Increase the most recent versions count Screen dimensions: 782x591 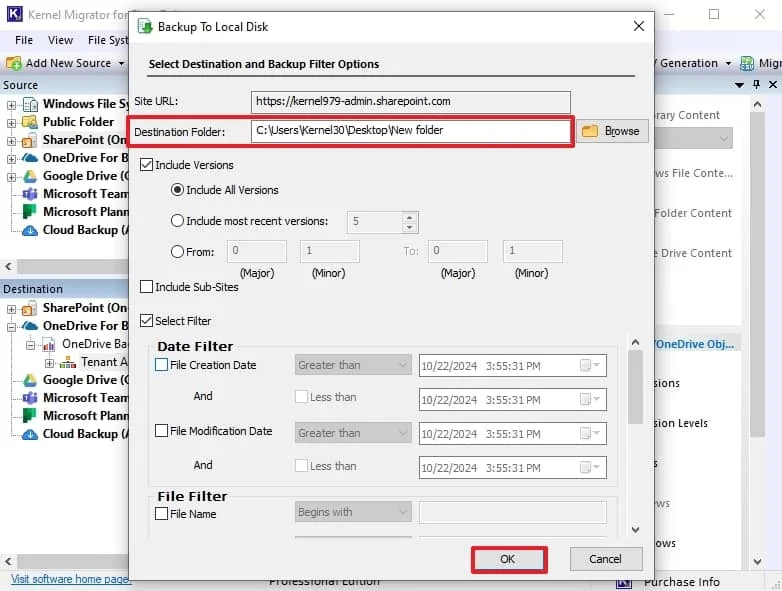pyautogui.click(x=409, y=217)
